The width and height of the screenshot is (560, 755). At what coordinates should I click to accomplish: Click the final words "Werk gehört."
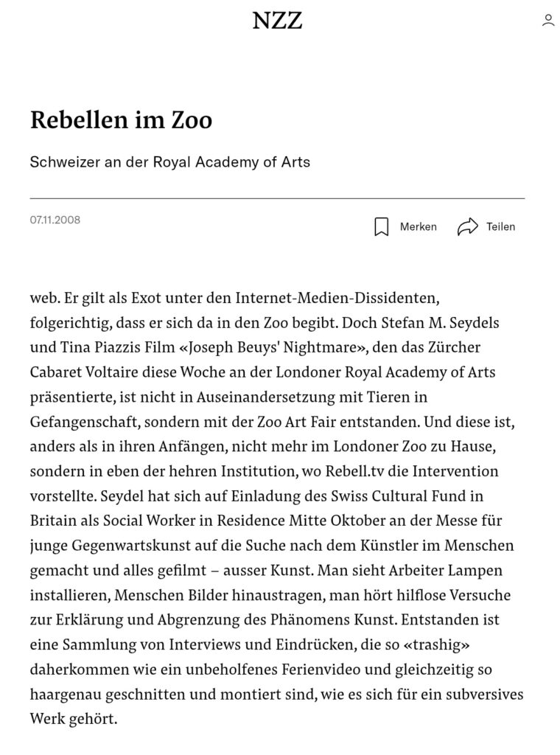74,718
